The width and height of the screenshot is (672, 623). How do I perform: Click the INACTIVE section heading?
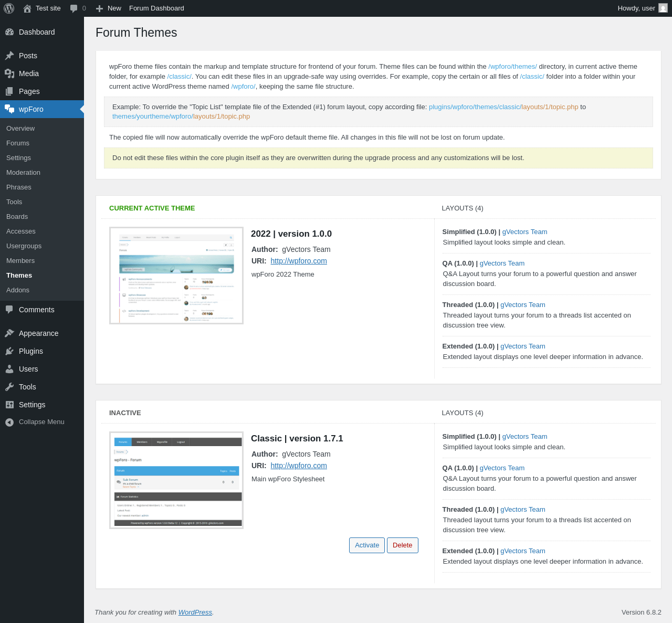(x=125, y=413)
